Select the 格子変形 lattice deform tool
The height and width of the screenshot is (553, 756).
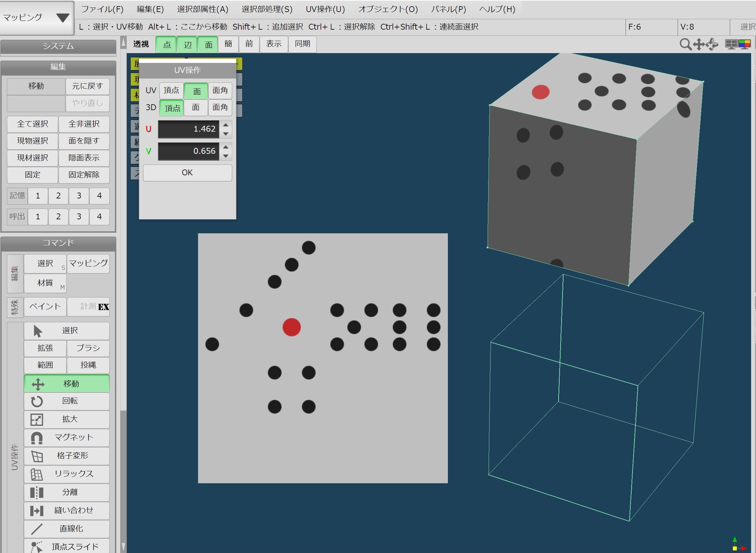66,456
